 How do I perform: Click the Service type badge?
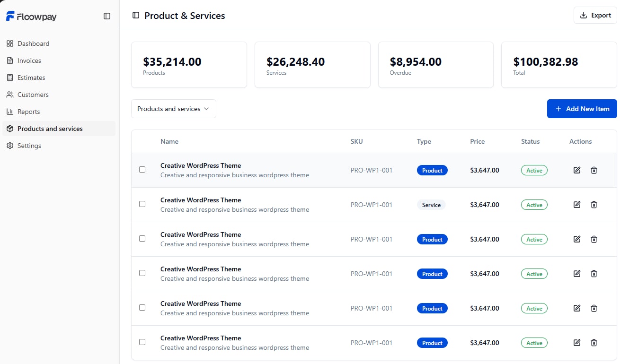click(431, 205)
